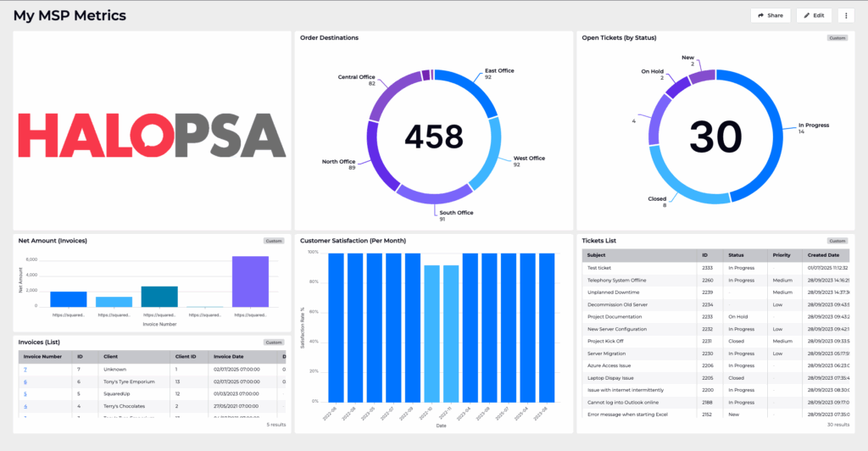Click Telephony System Offline ticket subject
The width and height of the screenshot is (868, 451).
(617, 280)
